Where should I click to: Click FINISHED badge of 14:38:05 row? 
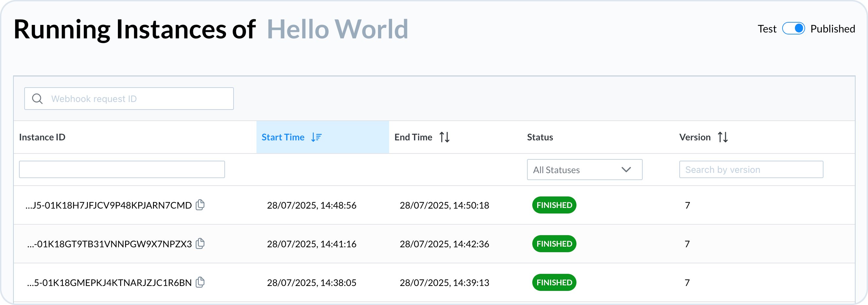(554, 282)
